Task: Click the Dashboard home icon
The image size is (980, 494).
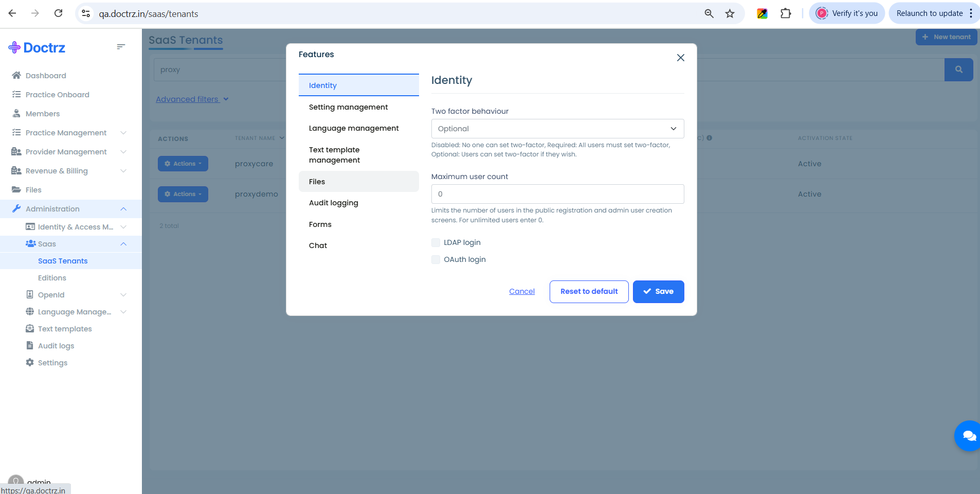Action: click(16, 76)
